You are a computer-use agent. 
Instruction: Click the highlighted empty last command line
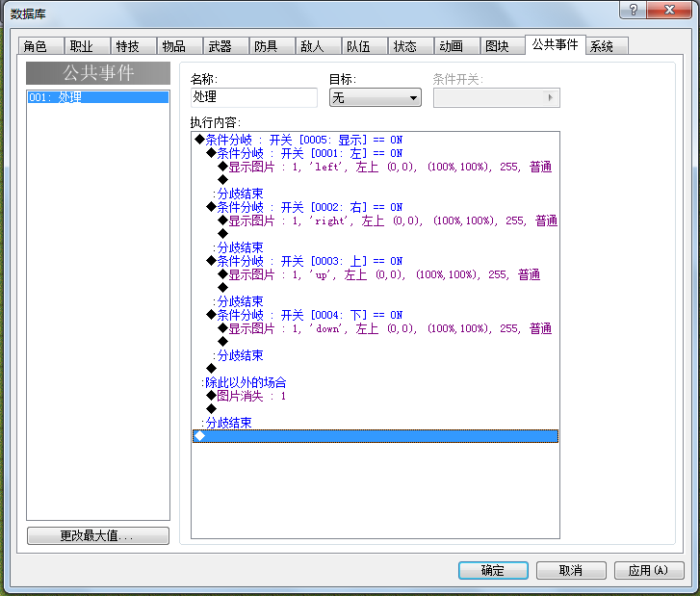(376, 436)
